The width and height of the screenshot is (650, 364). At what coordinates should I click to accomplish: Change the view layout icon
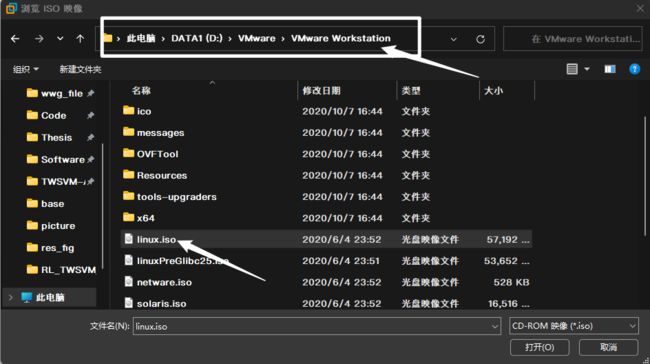pos(572,69)
